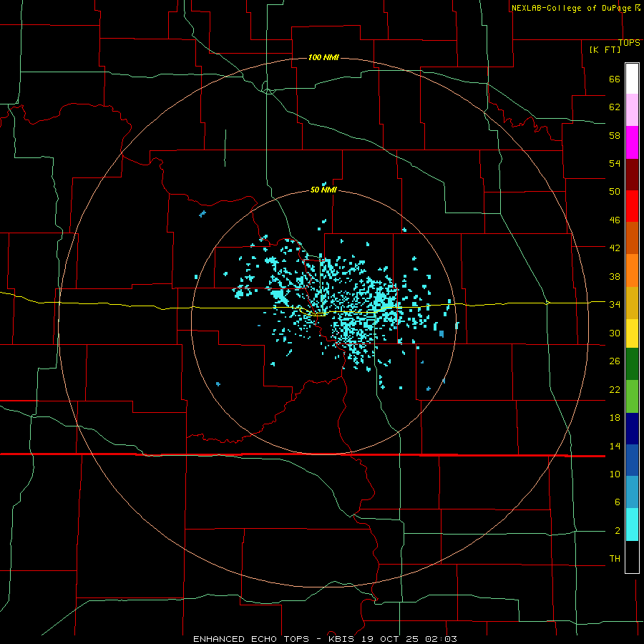This screenshot has width=644, height=644.
Task: Click the legend value 2
Action: click(617, 531)
